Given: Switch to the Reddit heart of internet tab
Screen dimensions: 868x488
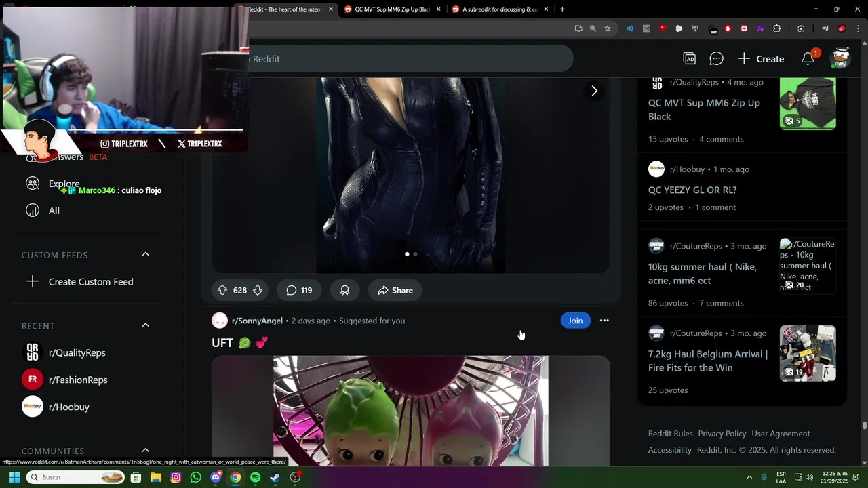Looking at the screenshot, I should click(x=285, y=9).
